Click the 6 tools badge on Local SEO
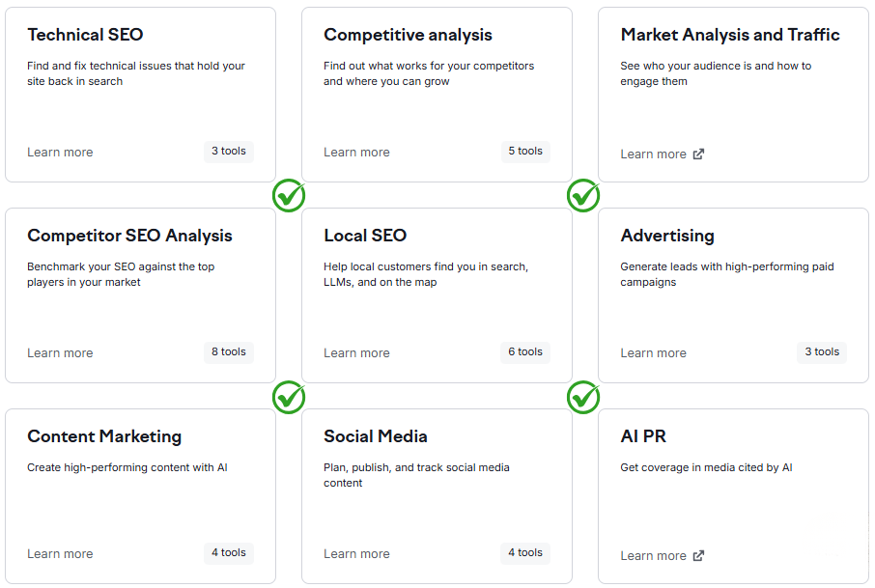Image resolution: width=875 pixels, height=588 pixels. [524, 351]
